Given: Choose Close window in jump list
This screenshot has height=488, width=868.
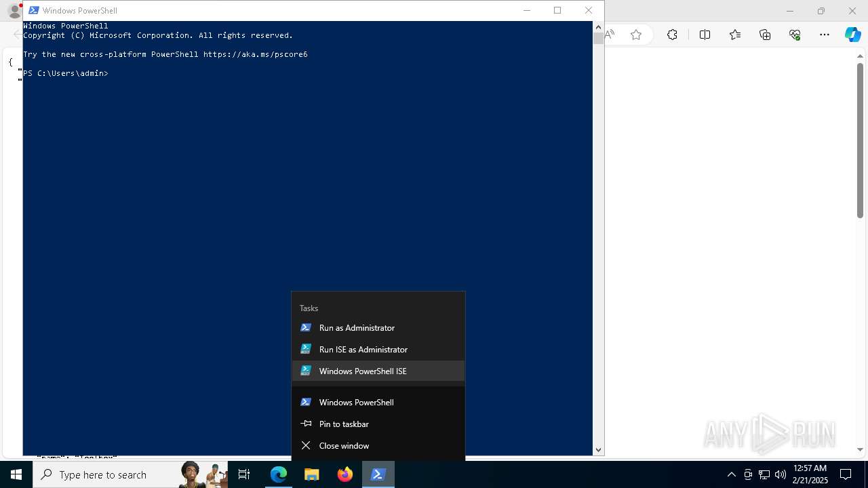Looking at the screenshot, I should pos(378,445).
